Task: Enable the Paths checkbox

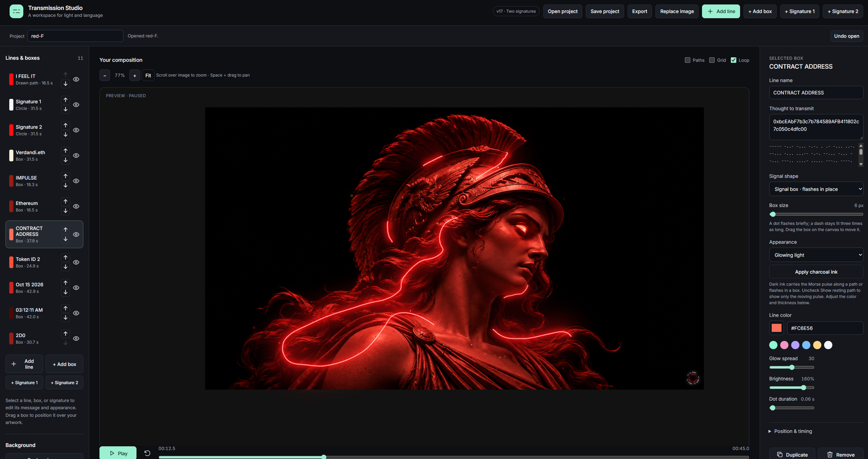Action: (687, 60)
